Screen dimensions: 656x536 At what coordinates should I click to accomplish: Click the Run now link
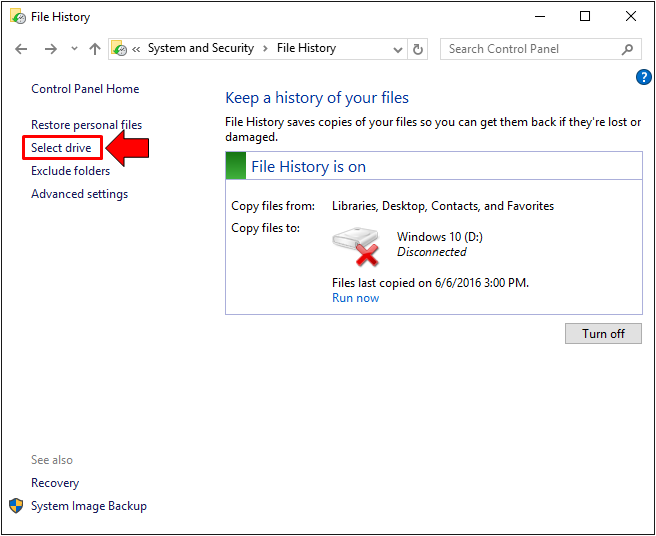click(x=356, y=298)
